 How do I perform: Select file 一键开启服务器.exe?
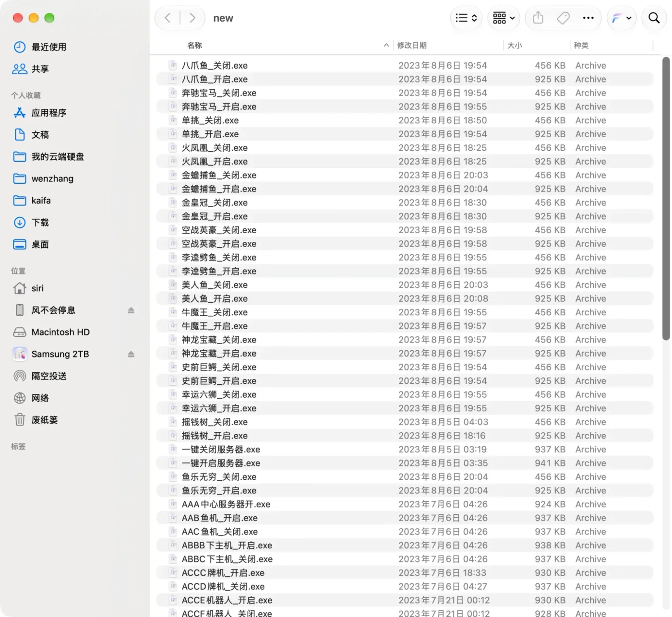click(x=405, y=463)
